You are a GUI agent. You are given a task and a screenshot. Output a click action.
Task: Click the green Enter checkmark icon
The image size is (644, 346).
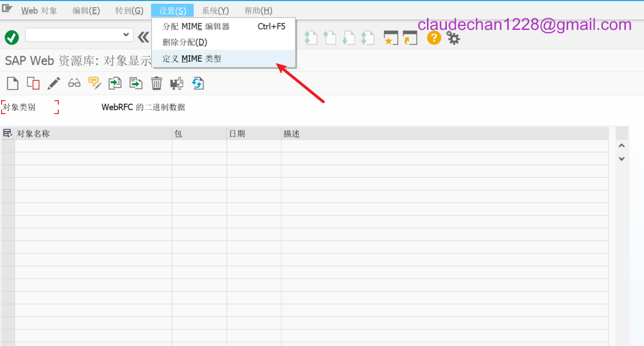[12, 37]
